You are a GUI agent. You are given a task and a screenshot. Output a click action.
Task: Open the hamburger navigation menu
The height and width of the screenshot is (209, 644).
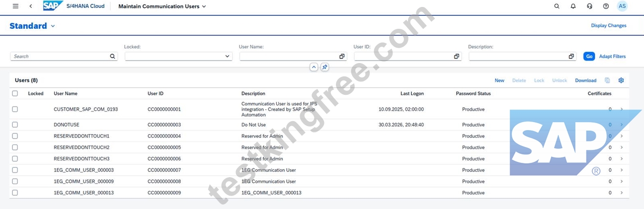click(15, 6)
